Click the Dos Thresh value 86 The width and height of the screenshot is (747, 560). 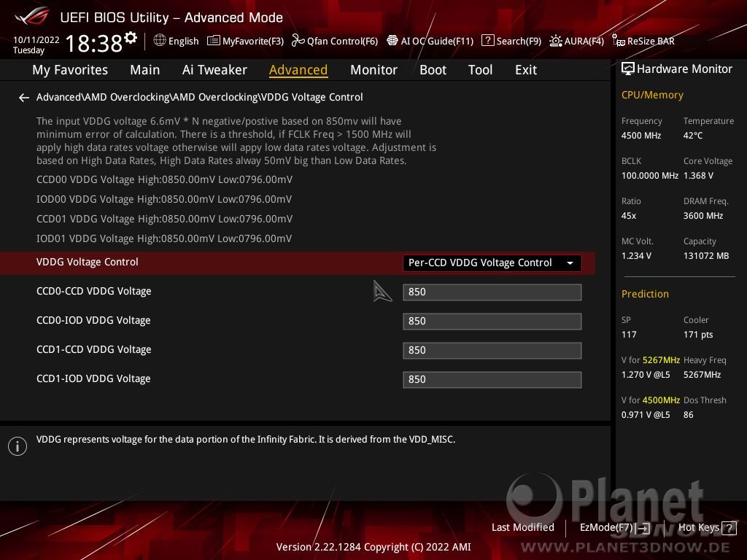[689, 415]
